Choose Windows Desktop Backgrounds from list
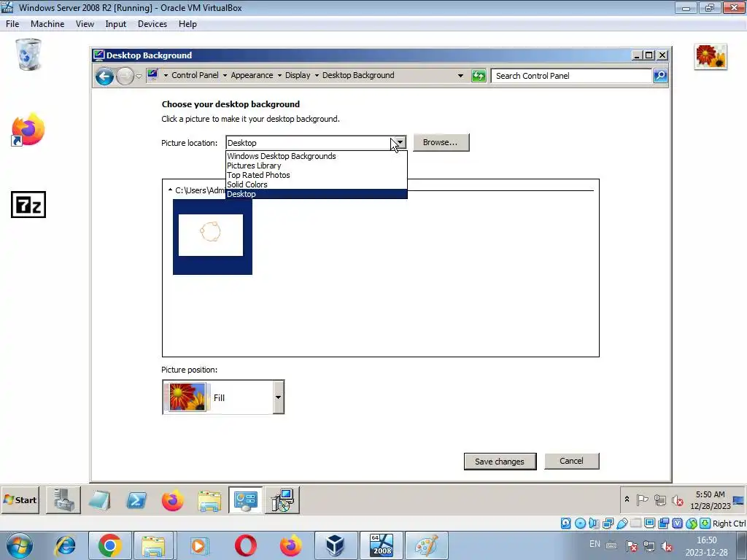 pos(317,156)
